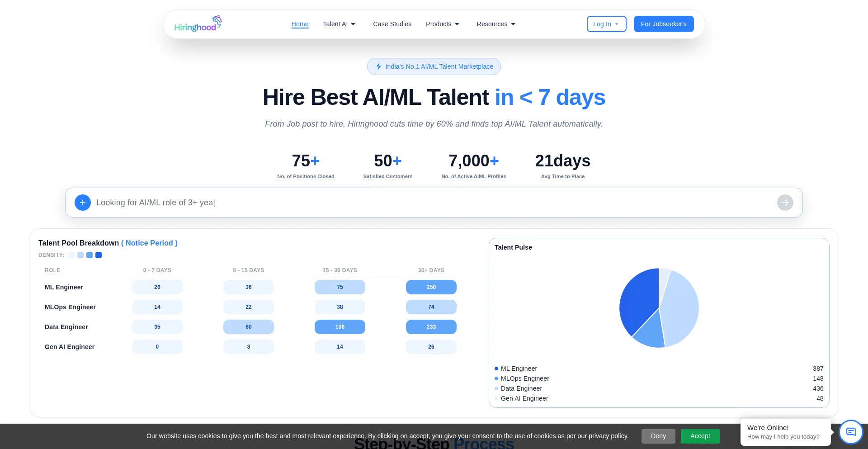Accept cookies in the consent banner
The width and height of the screenshot is (868, 449).
click(700, 436)
